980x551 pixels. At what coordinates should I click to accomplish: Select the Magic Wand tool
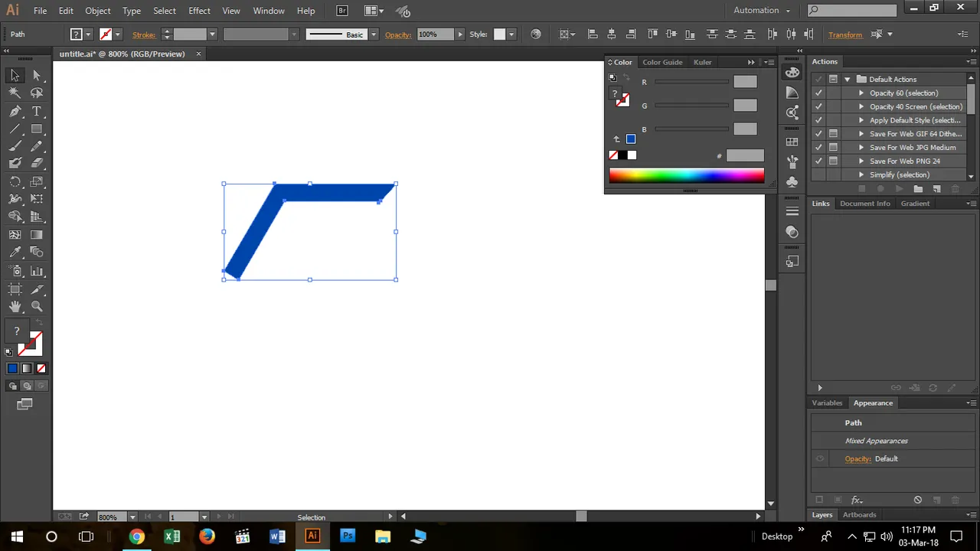tap(15, 93)
